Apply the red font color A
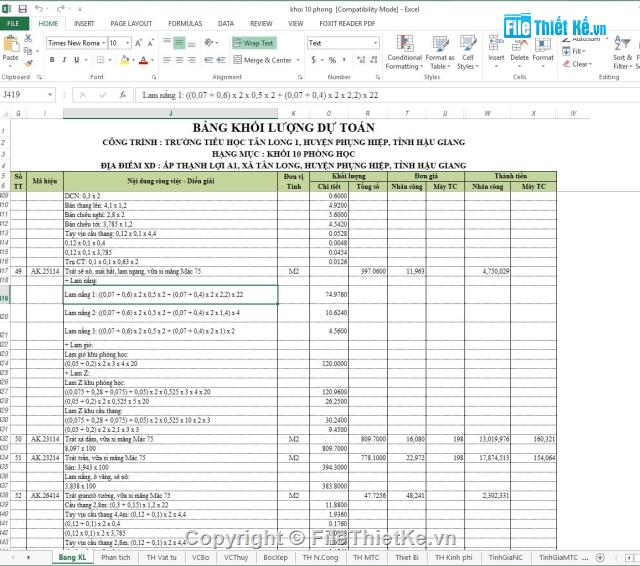Viewport: 640px width, 566px height. [x=143, y=60]
